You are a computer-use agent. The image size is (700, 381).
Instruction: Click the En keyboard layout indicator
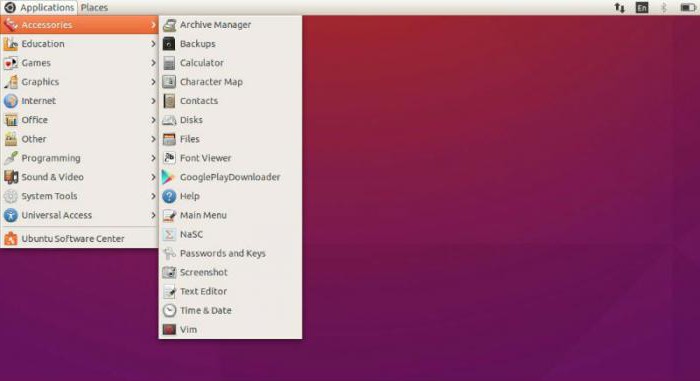[642, 8]
